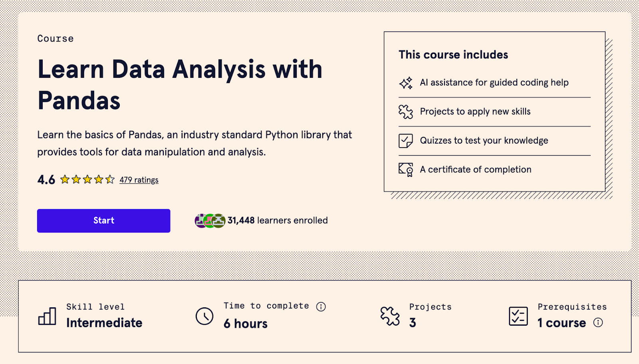Click the 6 hours value
This screenshot has width=639, height=364.
(x=246, y=324)
